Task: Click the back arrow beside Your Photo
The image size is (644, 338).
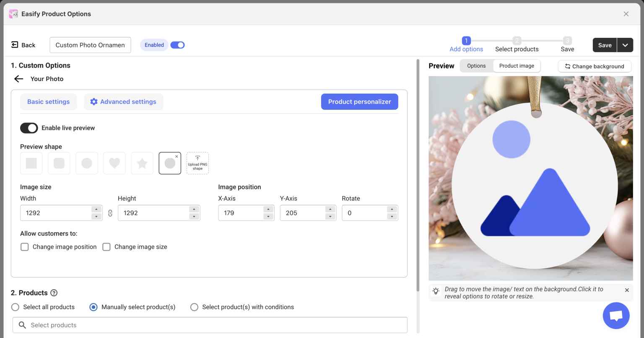Action: tap(18, 79)
